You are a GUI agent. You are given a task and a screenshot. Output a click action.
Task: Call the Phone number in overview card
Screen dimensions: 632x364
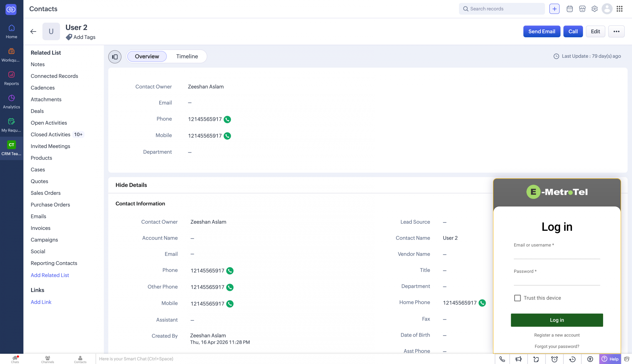pos(227,120)
